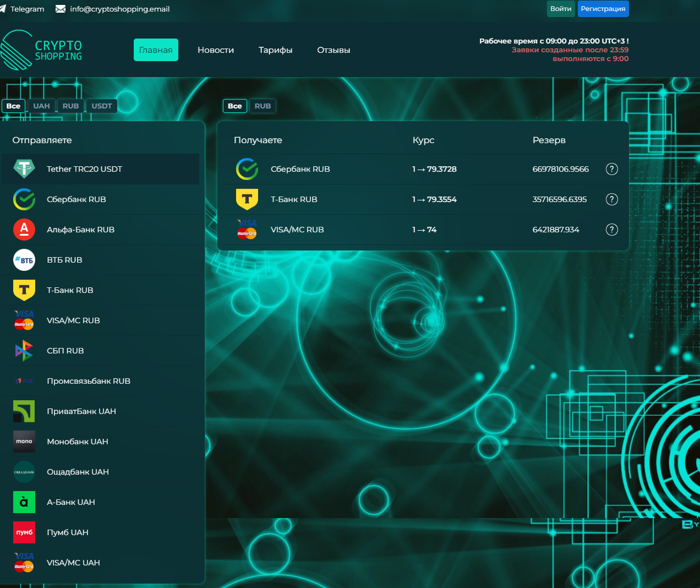Click the VISA/MC RUB card icon in Отправляете
This screenshot has height=588, width=700.
24,320
